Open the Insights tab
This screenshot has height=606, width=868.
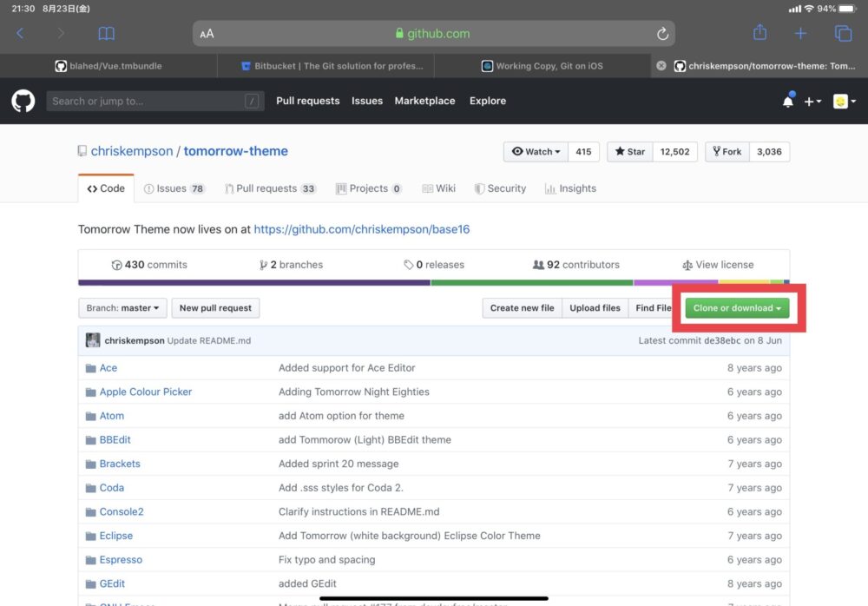tap(570, 188)
